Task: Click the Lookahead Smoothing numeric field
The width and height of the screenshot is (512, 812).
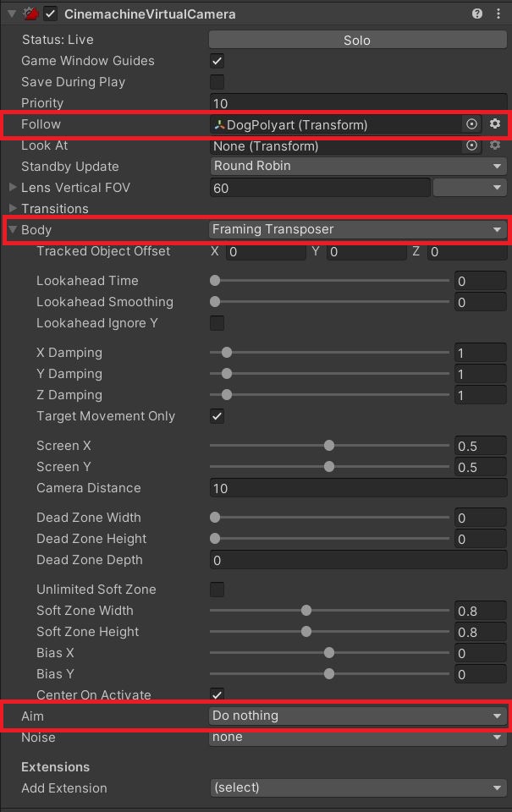Action: (481, 302)
